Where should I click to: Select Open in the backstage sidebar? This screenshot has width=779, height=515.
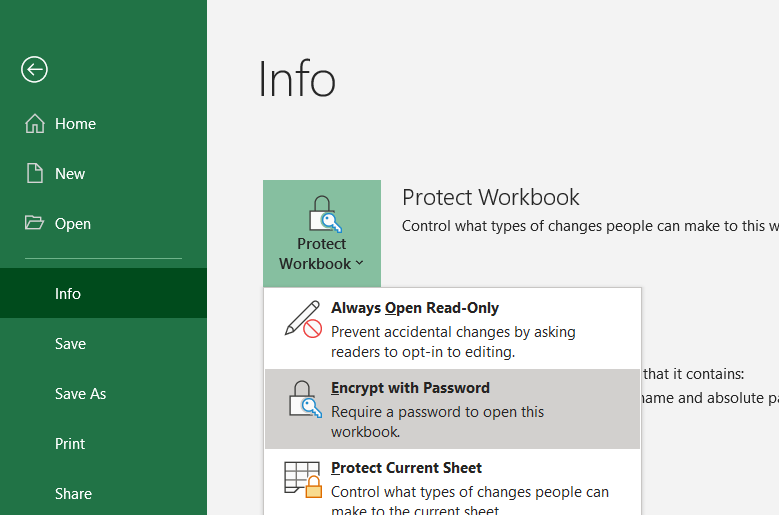point(103,223)
